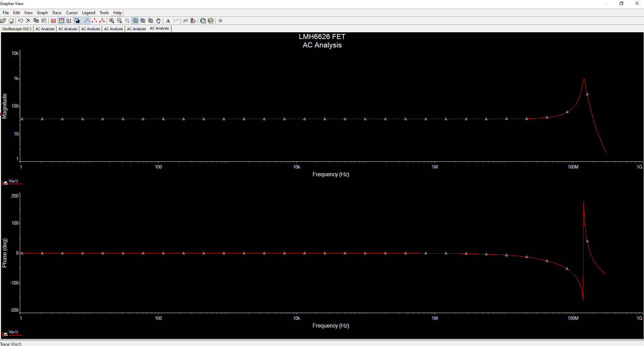The height and width of the screenshot is (346, 644).
Task: Click the "-200" value on Phase axis
Action: (x=14, y=310)
